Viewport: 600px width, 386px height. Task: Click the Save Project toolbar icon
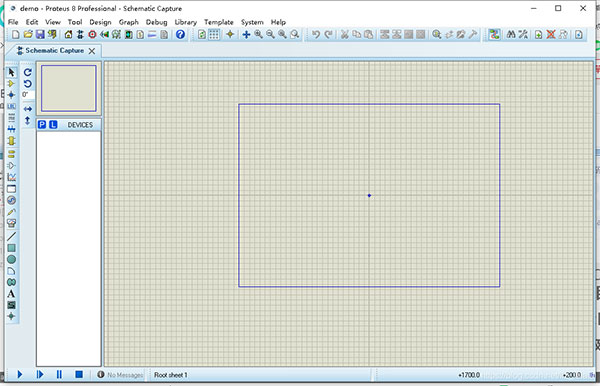point(40,34)
